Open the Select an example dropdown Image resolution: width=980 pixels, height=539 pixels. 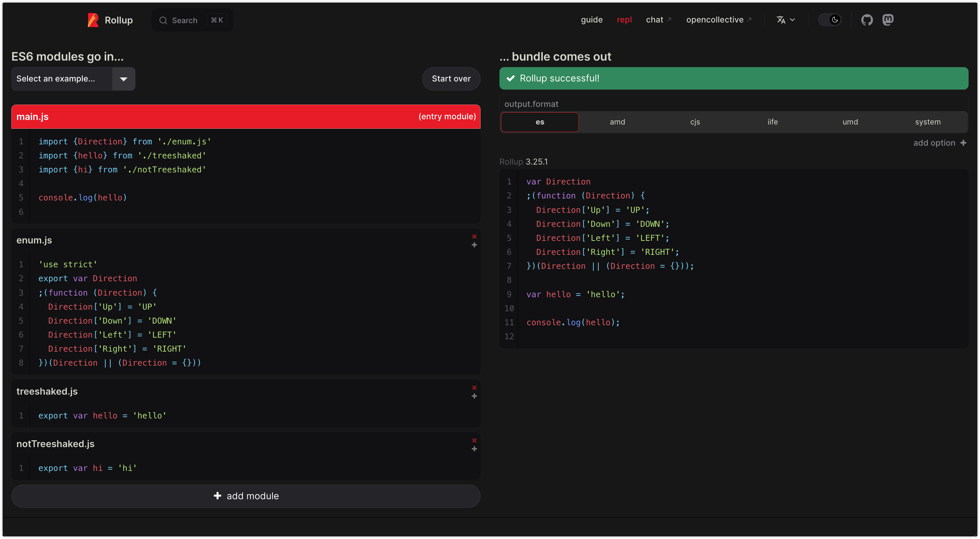[62, 79]
